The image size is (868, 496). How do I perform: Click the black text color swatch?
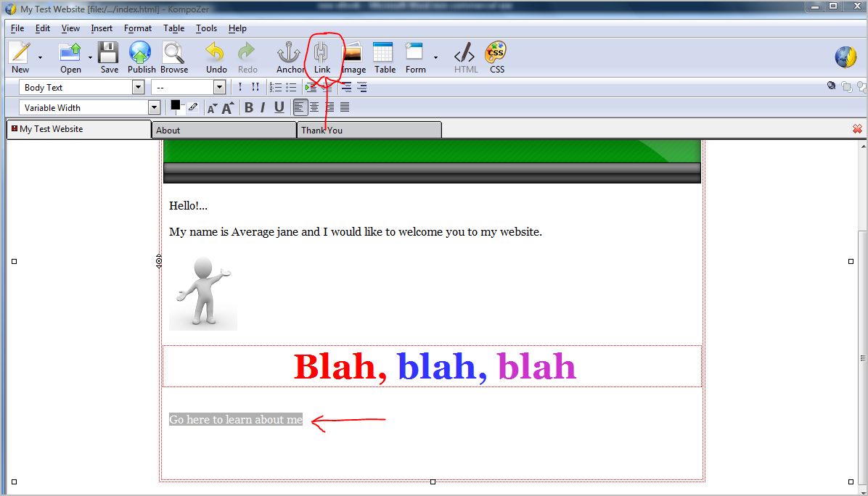coord(175,105)
